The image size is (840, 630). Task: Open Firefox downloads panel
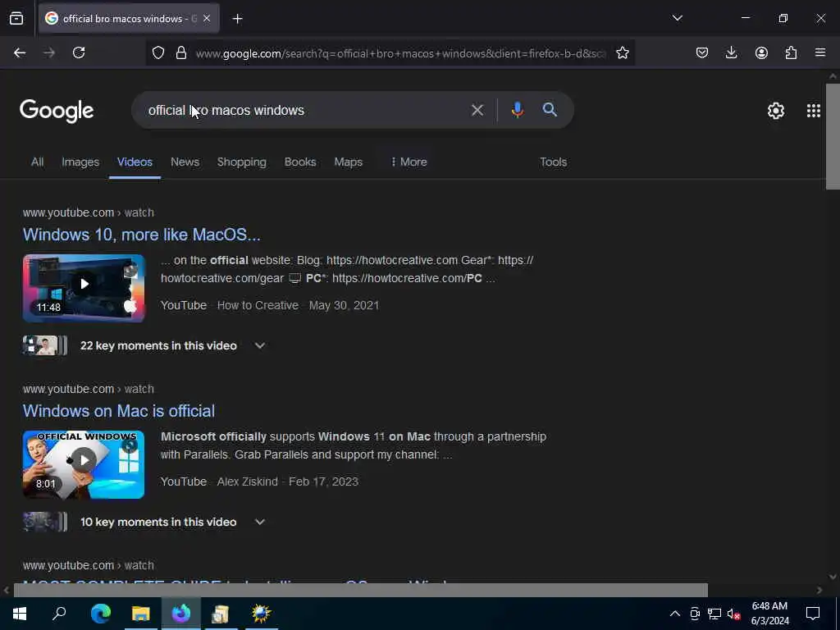731,52
